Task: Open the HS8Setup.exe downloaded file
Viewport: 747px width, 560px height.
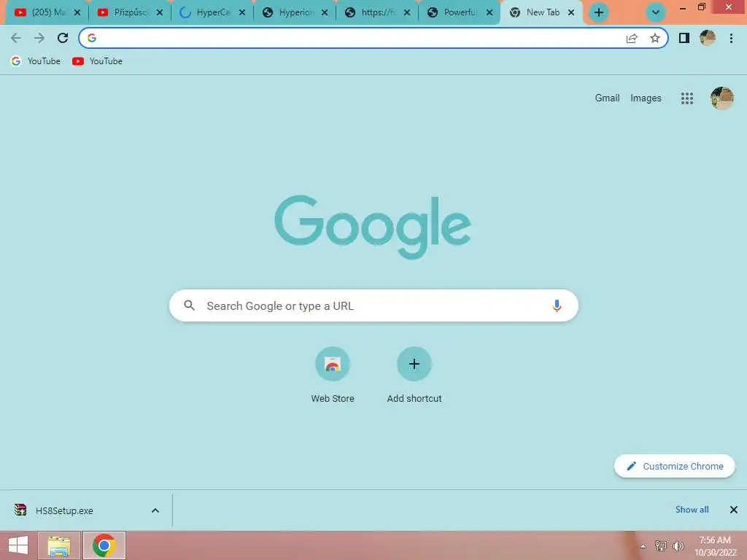Action: (x=64, y=510)
